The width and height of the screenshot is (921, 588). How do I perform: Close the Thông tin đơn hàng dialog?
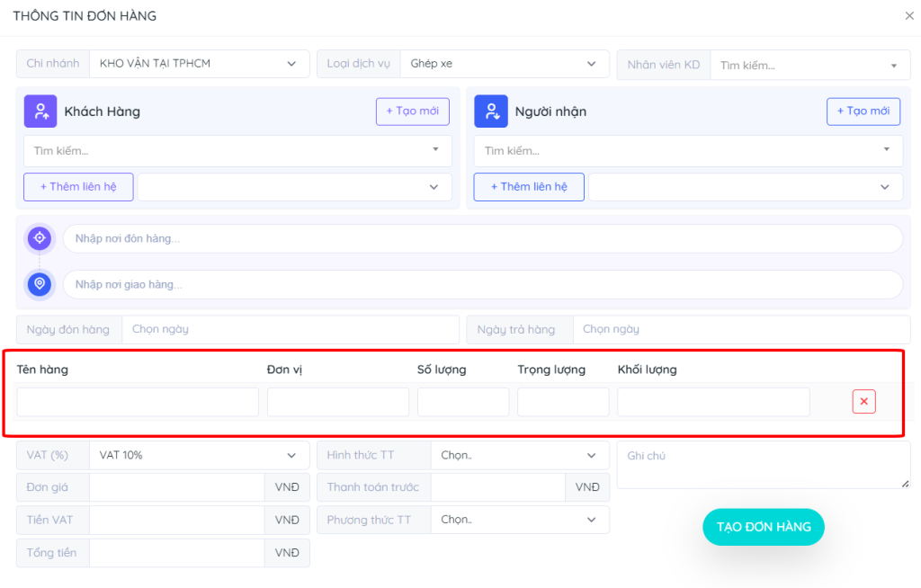pyautogui.click(x=908, y=16)
